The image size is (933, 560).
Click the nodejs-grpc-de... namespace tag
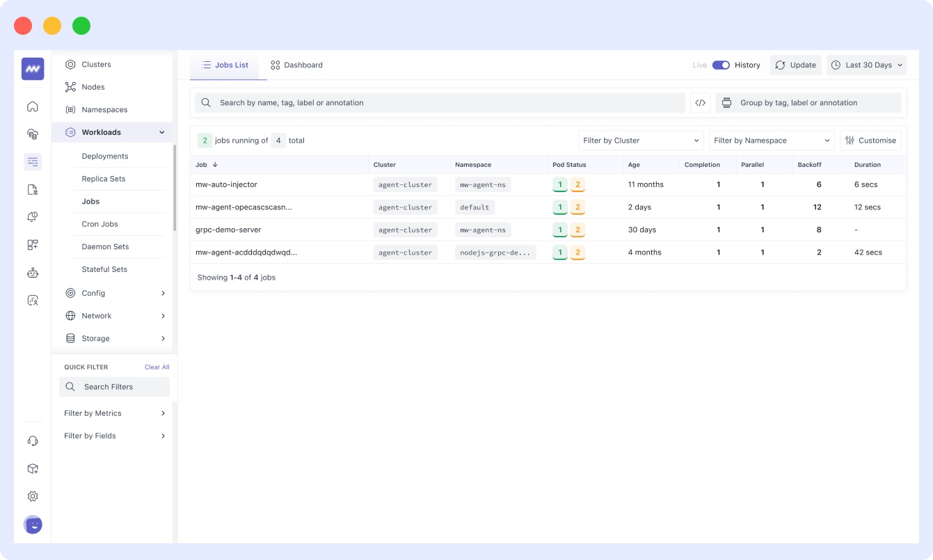pos(496,253)
